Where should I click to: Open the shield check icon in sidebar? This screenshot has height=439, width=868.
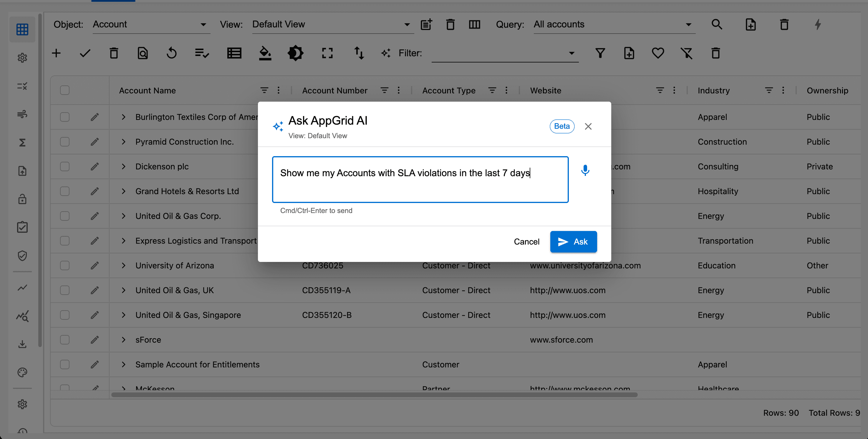click(22, 255)
